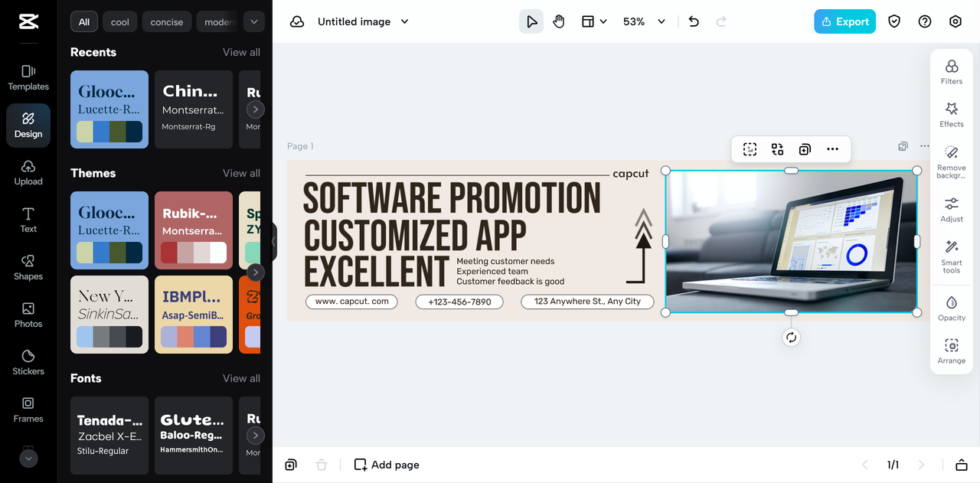Open the help question mark icon
The height and width of the screenshot is (483, 980).
coord(925,21)
